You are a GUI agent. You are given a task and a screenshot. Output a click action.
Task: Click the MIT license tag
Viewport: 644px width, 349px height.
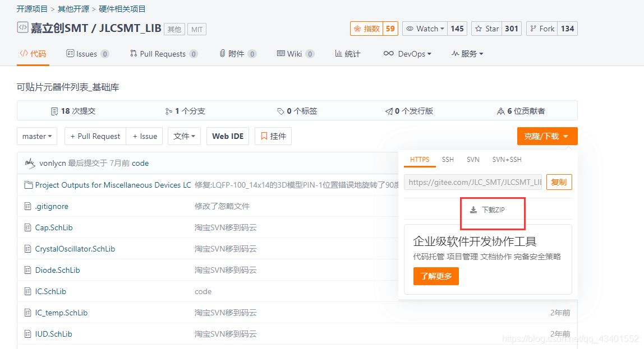[x=197, y=29]
